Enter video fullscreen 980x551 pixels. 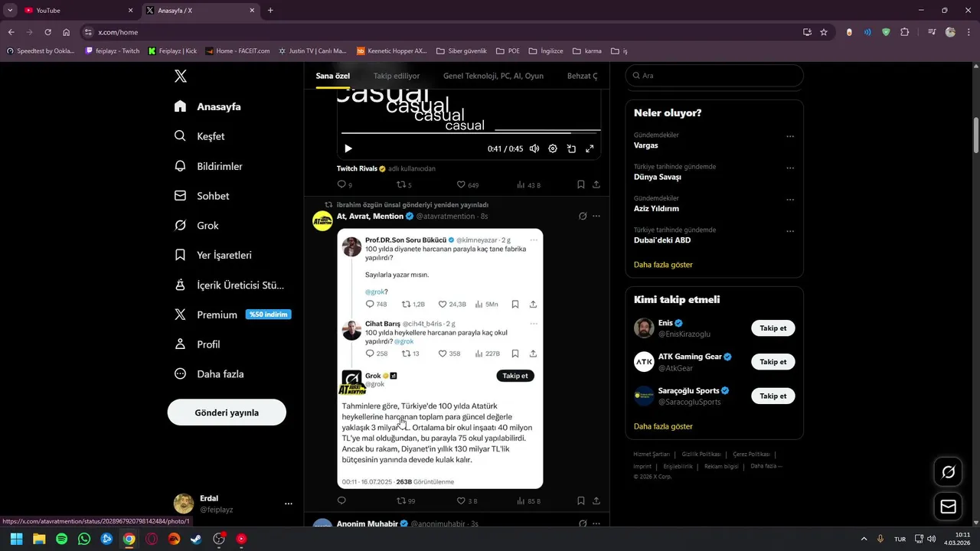point(590,148)
